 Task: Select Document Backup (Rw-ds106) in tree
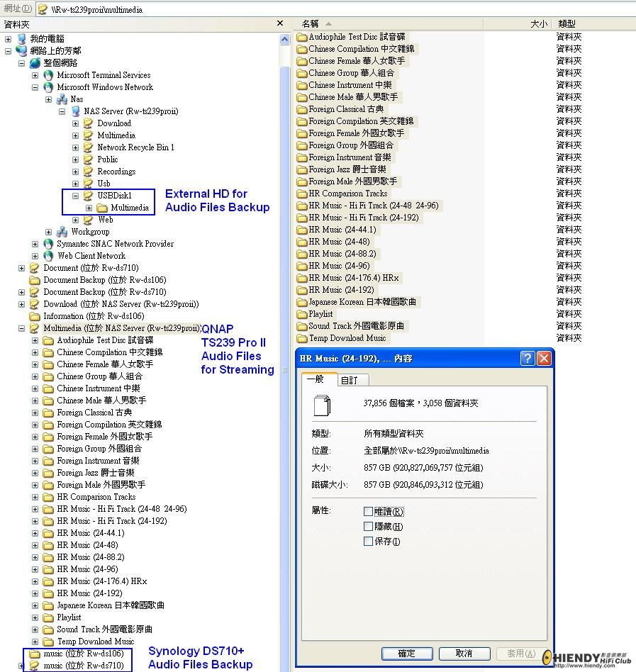104,280
